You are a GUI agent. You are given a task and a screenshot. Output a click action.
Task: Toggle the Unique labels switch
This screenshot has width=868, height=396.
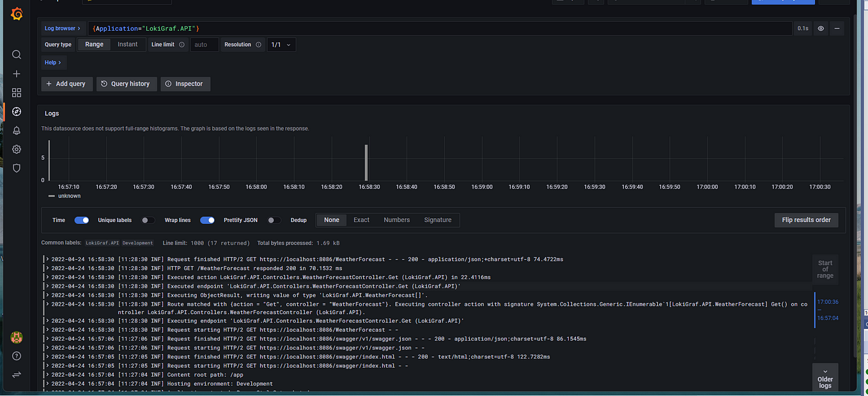(x=148, y=220)
